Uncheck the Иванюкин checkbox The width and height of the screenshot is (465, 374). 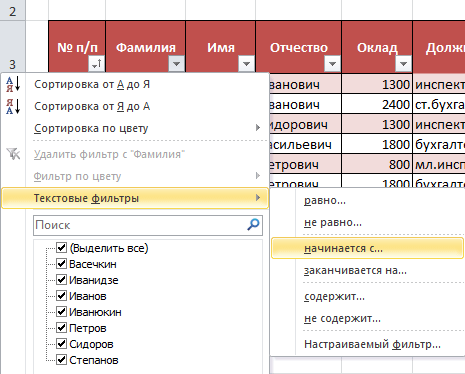pyautogui.click(x=61, y=311)
